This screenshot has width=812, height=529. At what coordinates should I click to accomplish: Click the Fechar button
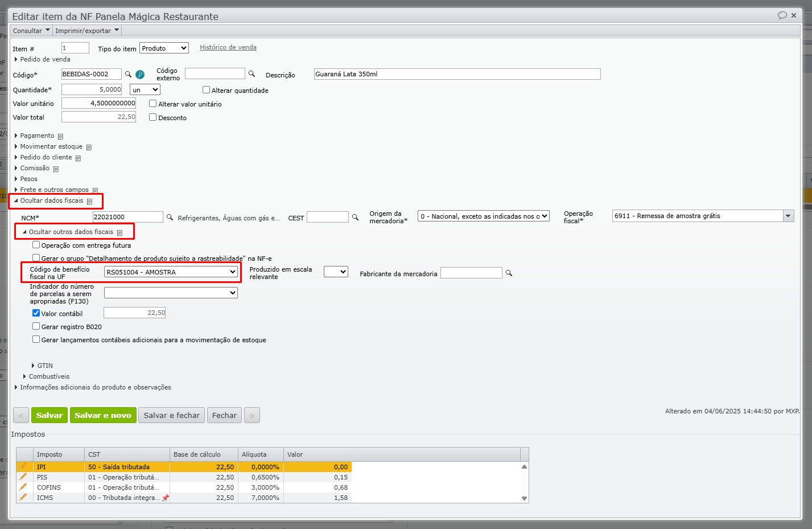pos(224,415)
